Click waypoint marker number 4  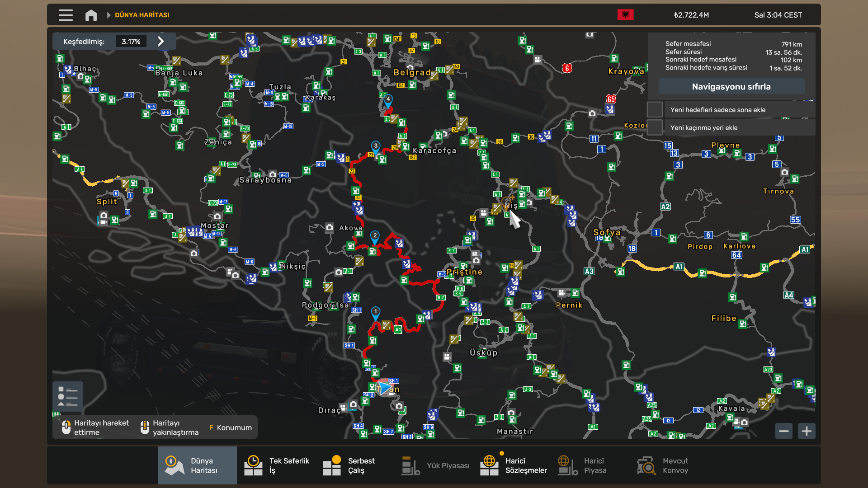point(388,99)
